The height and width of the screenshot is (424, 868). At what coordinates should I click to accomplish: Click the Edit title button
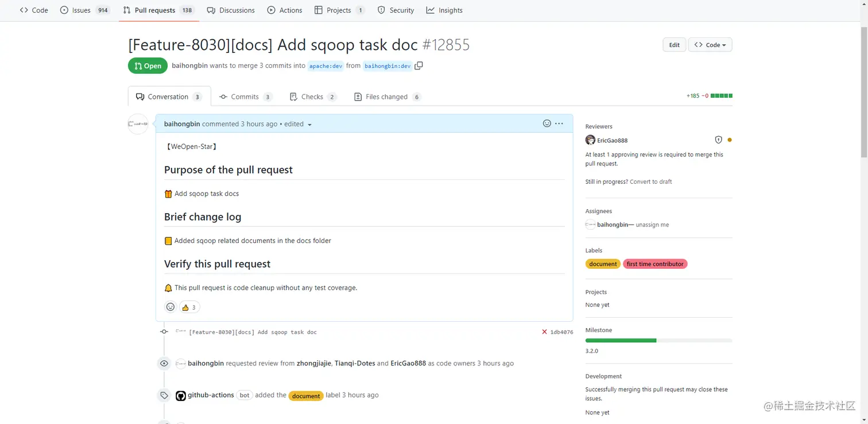pos(674,45)
